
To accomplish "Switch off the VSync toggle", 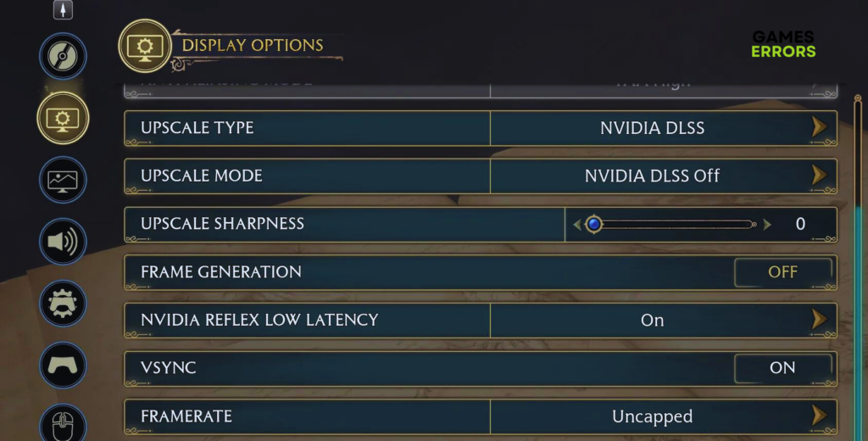I will tap(782, 368).
